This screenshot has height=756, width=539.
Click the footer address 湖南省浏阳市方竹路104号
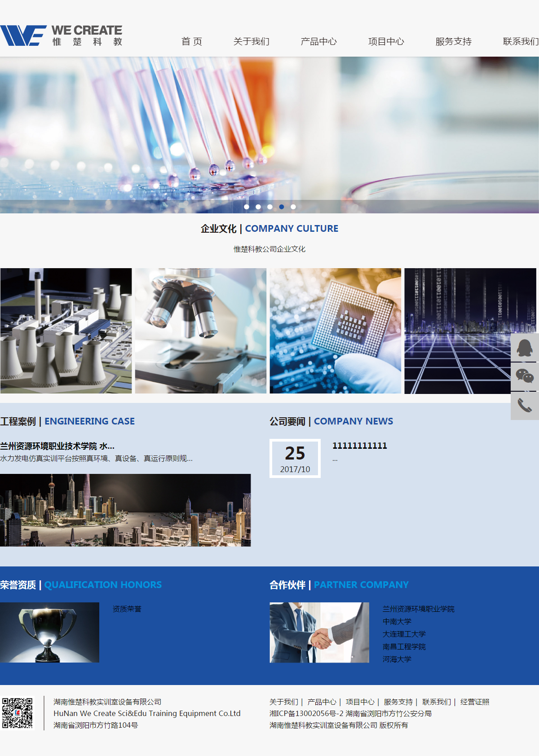tap(96, 725)
